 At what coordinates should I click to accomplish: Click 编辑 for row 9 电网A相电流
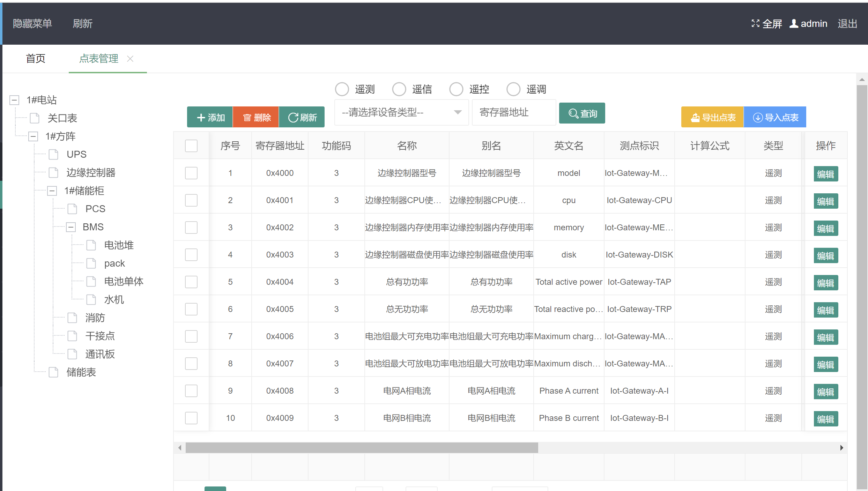(x=826, y=392)
